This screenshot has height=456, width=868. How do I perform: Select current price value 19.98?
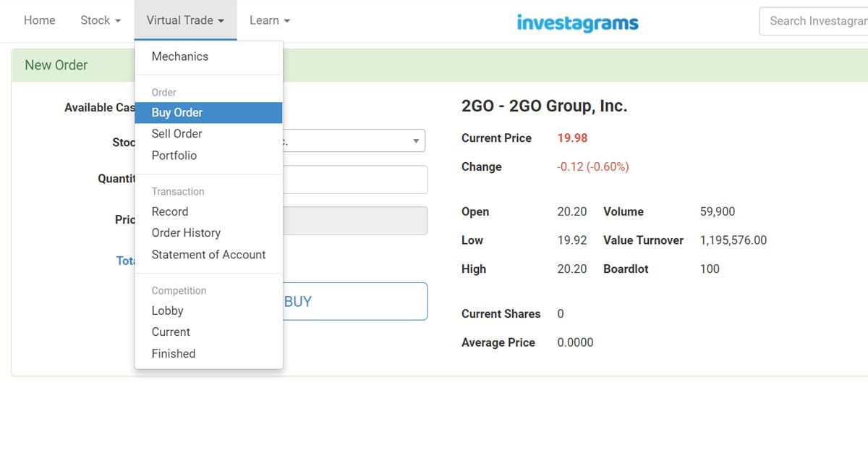572,138
